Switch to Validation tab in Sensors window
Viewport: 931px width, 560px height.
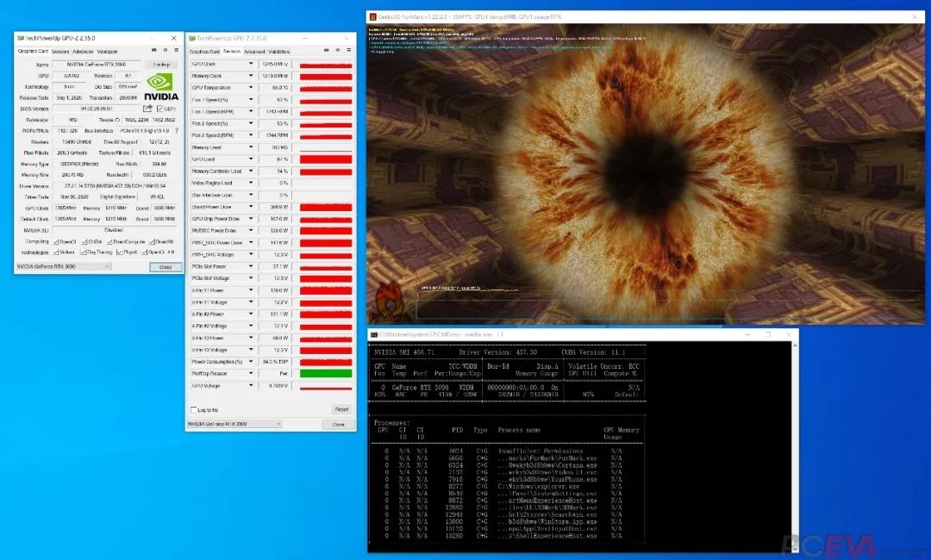pyautogui.click(x=278, y=52)
